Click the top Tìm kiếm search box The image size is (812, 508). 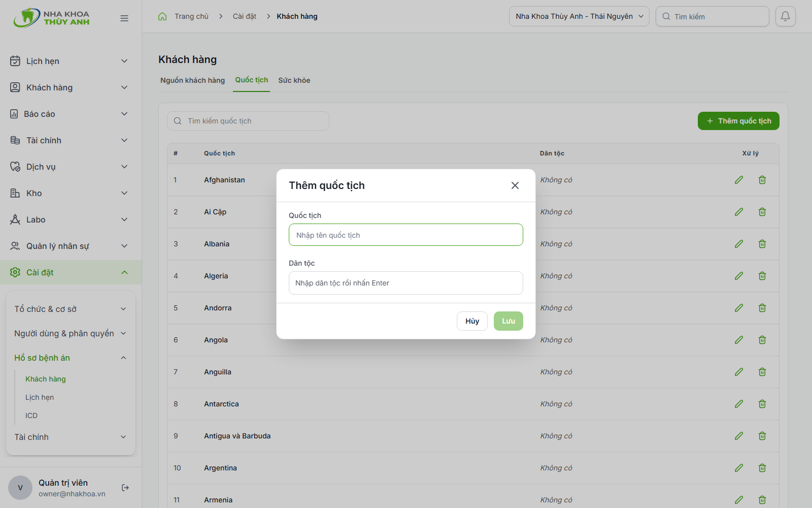713,16
